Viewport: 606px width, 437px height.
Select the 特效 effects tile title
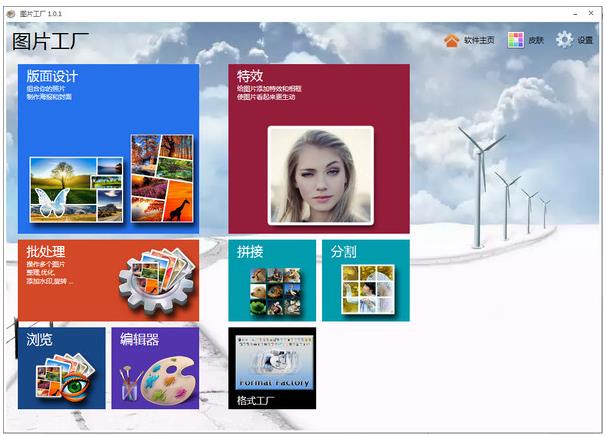coord(250,76)
